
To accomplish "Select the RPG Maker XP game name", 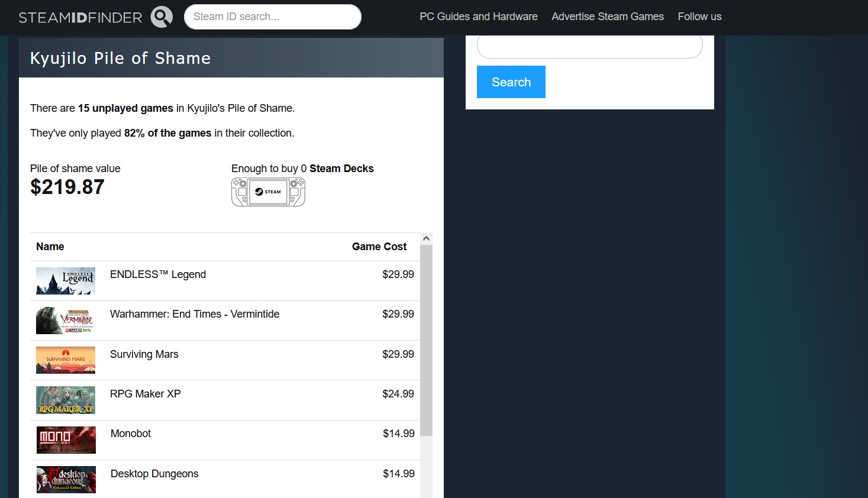I will coord(146,394).
